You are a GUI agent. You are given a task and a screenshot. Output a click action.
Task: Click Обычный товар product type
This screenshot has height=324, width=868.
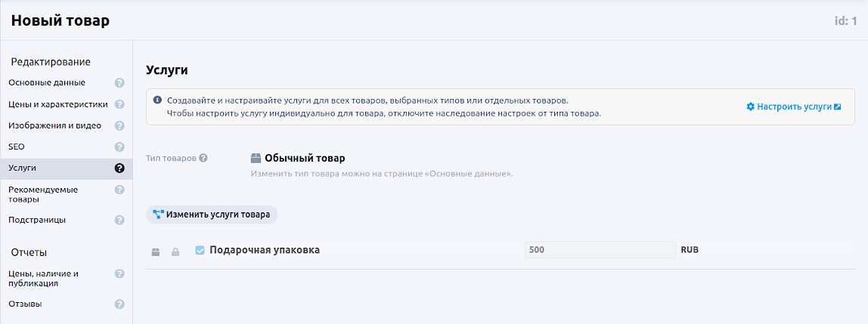click(304, 159)
